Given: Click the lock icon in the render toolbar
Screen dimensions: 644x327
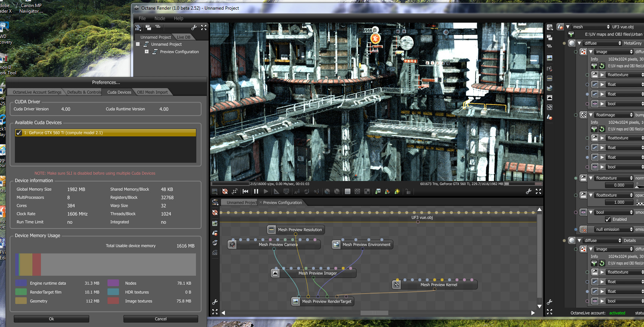Looking at the screenshot, I should [x=408, y=191].
